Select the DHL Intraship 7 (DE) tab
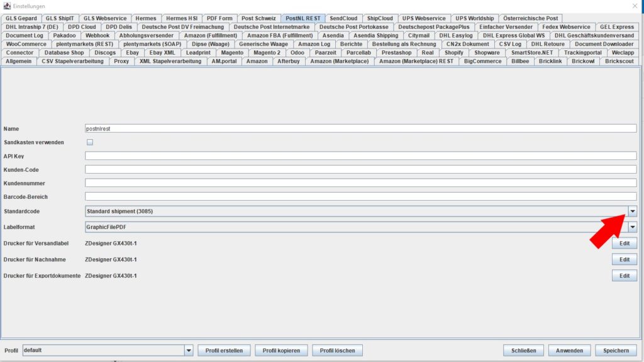The image size is (644, 362). [31, 26]
